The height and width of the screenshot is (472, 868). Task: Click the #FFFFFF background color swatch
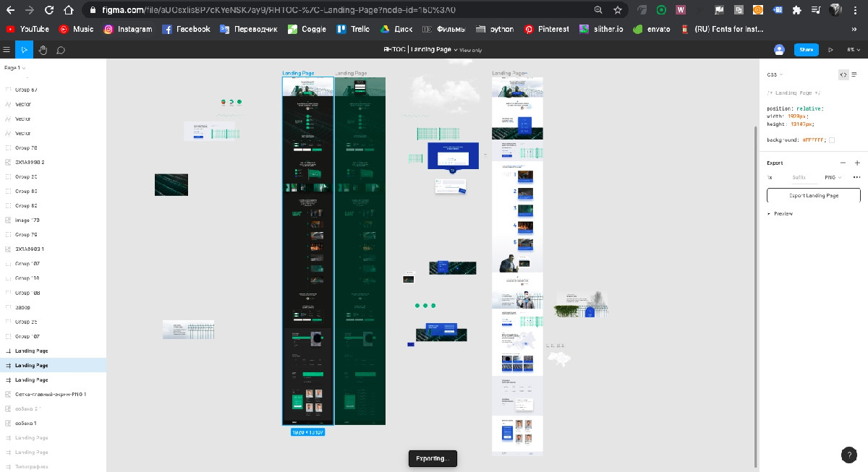[x=832, y=140]
